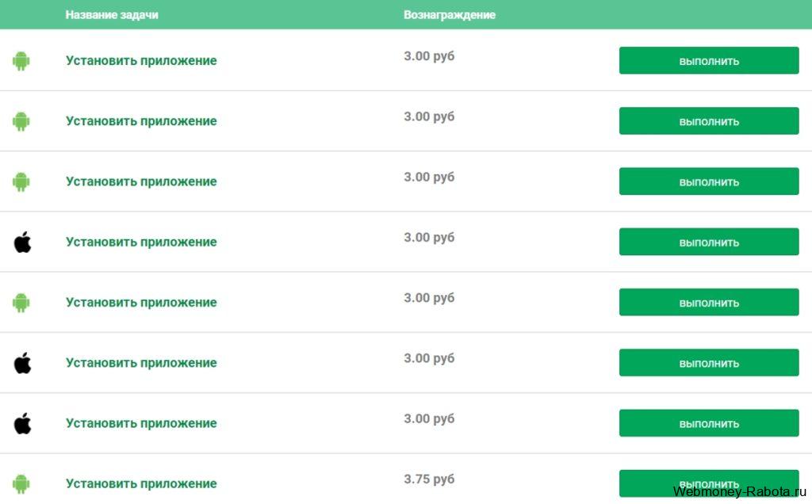The image size is (812, 504).
Task: Select '3.00 руб' reward in the second row
Action: (x=429, y=116)
